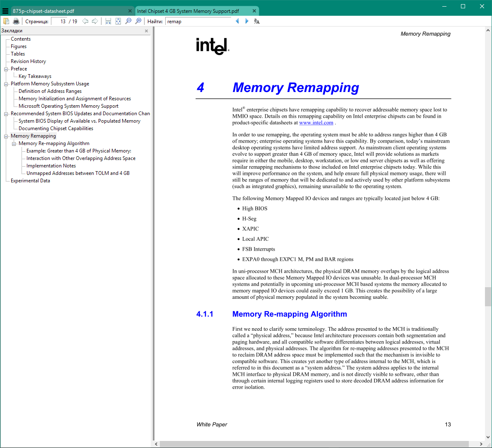Close the Intel Chipset 4 GB tab
This screenshot has height=448, width=492.
(254, 11)
